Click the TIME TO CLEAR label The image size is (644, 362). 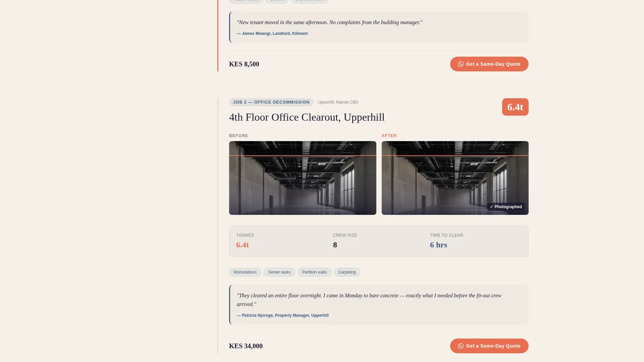pyautogui.click(x=446, y=235)
